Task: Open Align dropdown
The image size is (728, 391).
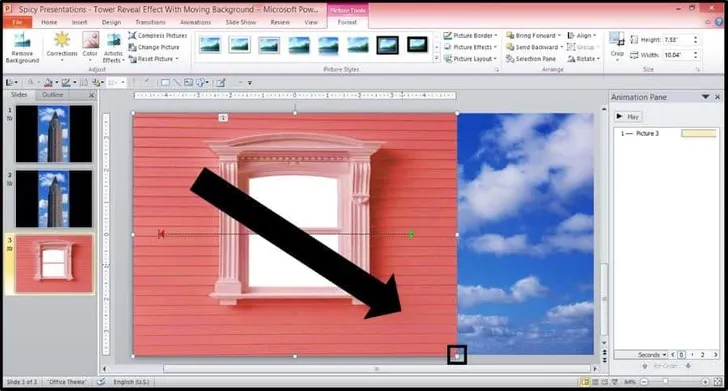Action: pyautogui.click(x=582, y=35)
